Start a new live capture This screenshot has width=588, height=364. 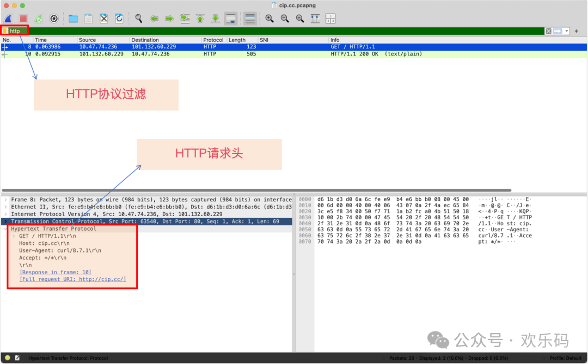(8, 18)
